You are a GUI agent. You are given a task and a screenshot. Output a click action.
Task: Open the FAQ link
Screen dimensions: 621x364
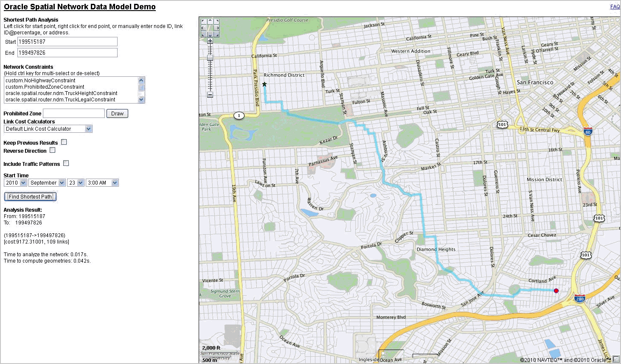pyautogui.click(x=615, y=7)
